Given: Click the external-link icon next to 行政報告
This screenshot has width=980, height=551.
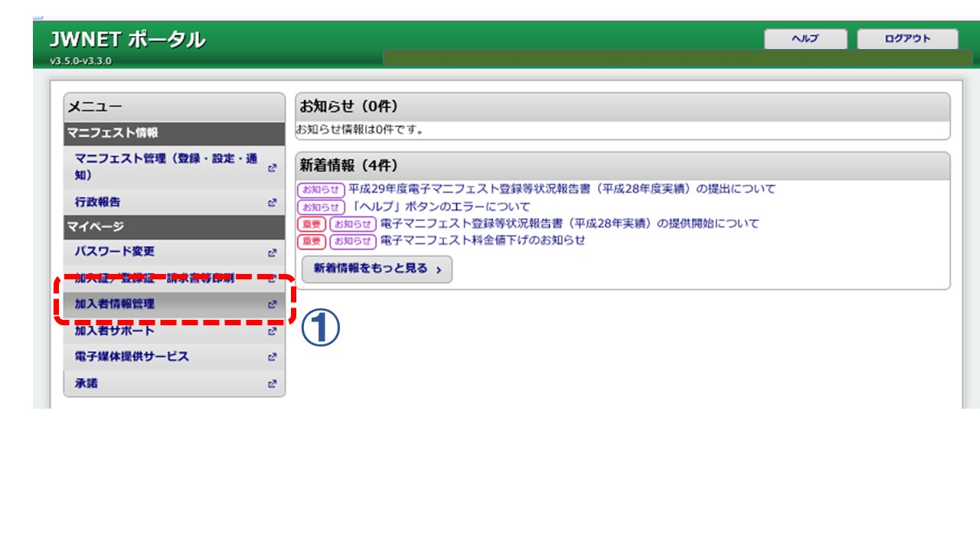Looking at the screenshot, I should coord(272,203).
